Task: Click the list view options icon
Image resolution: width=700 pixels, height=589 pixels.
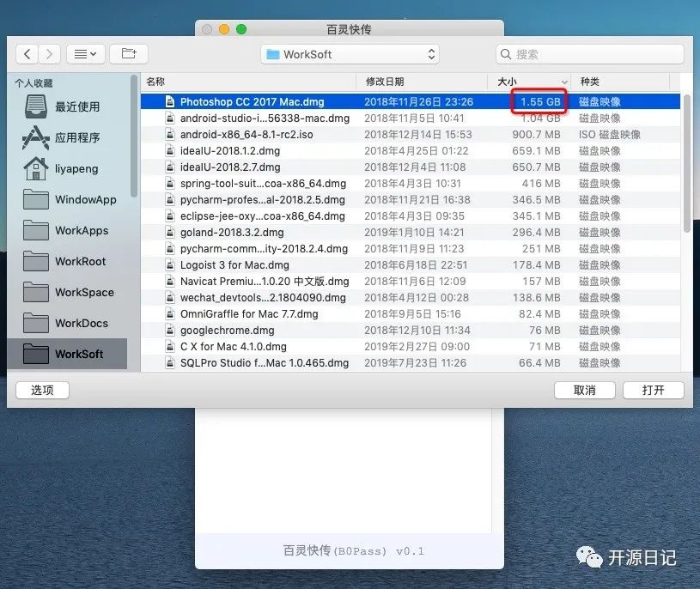Action: point(80,53)
